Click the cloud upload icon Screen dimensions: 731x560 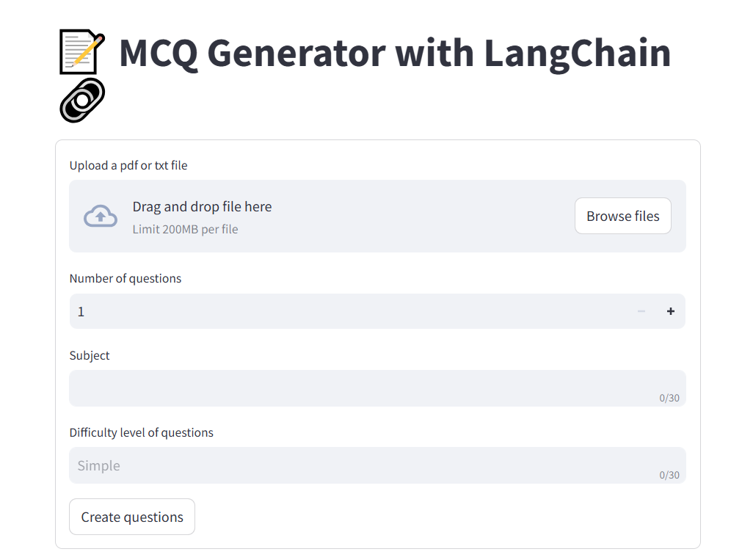pyautogui.click(x=101, y=217)
